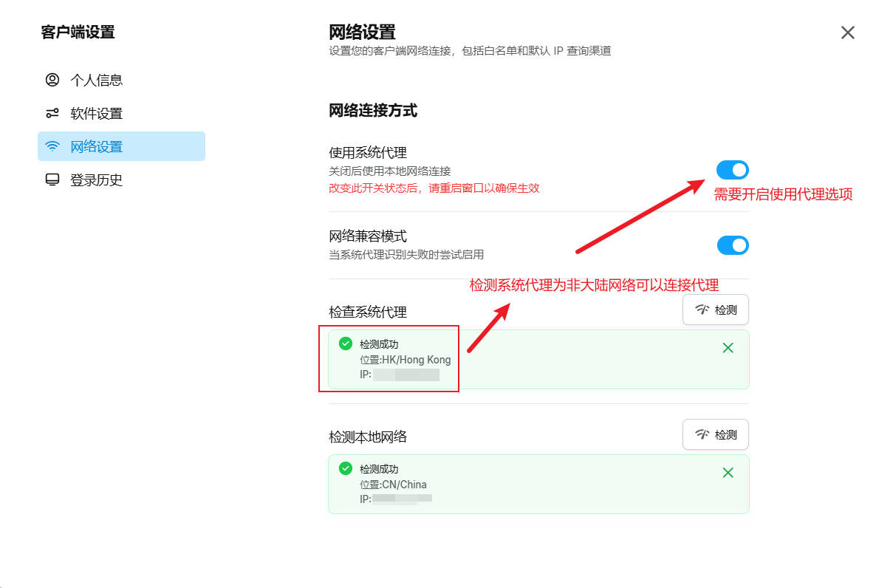
Task: Disable the 使用系统代理 switch
Action: click(x=732, y=171)
